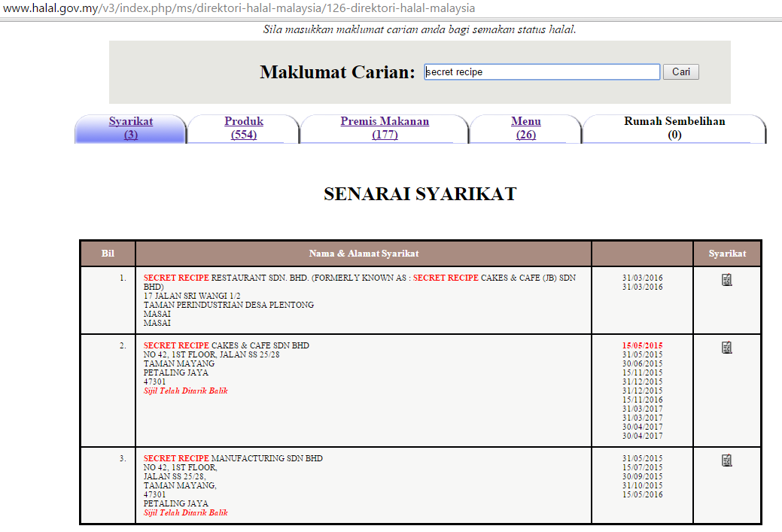The height and width of the screenshot is (532, 782).
Task: Click Sijil Telah Ditarik Balik under Manufacturing
Action: pos(185,512)
